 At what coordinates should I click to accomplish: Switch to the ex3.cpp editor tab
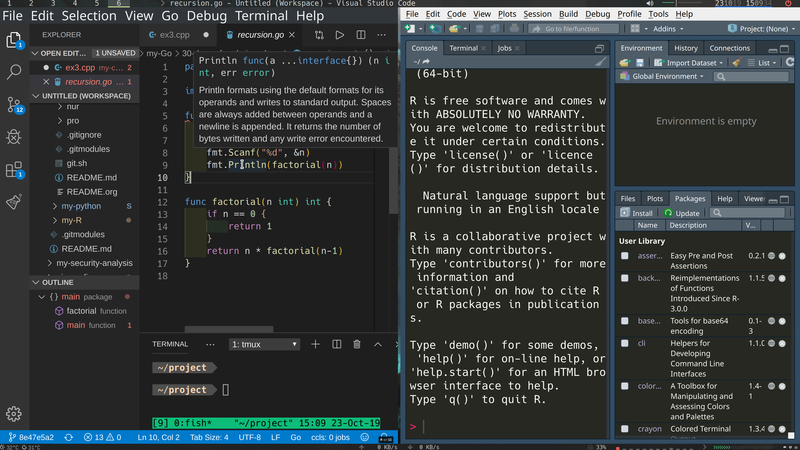click(175, 35)
